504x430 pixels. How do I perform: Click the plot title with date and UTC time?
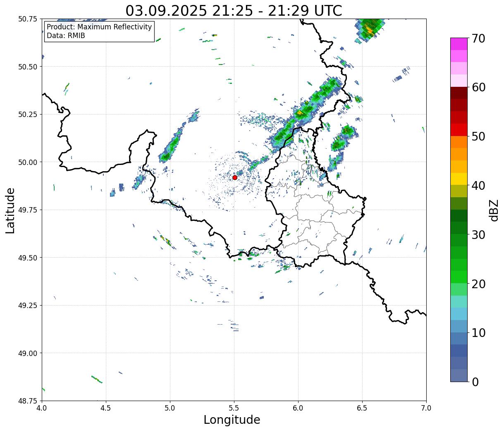click(234, 10)
